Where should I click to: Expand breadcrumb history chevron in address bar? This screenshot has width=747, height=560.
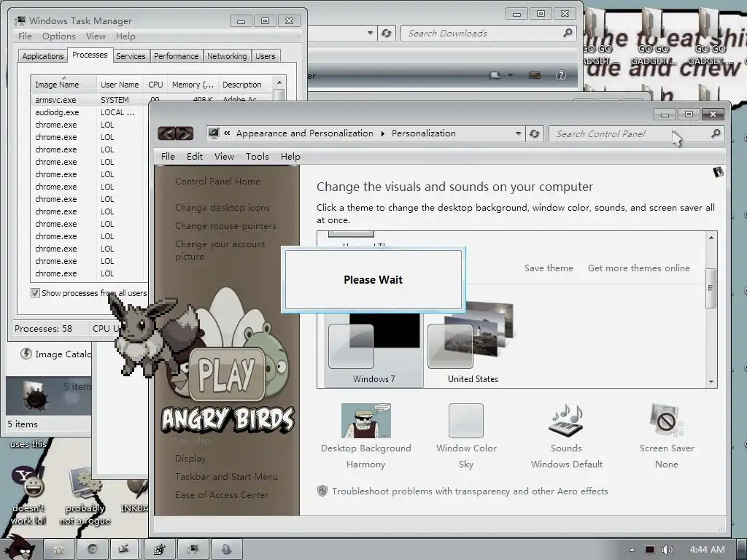coord(228,134)
